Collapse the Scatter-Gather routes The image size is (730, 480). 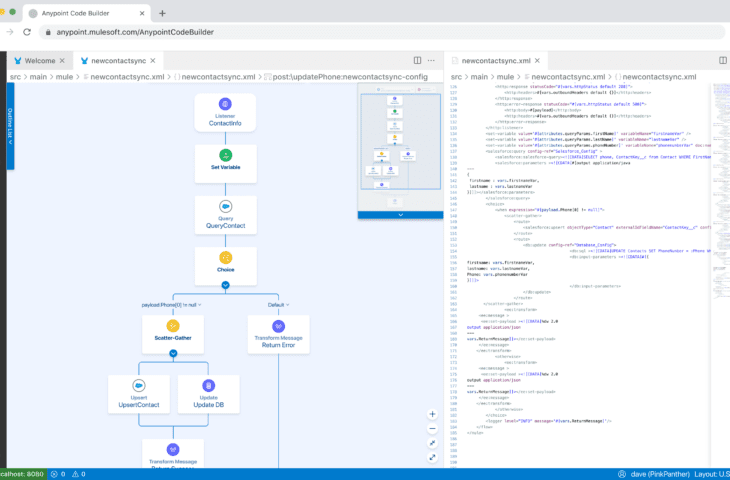172,352
